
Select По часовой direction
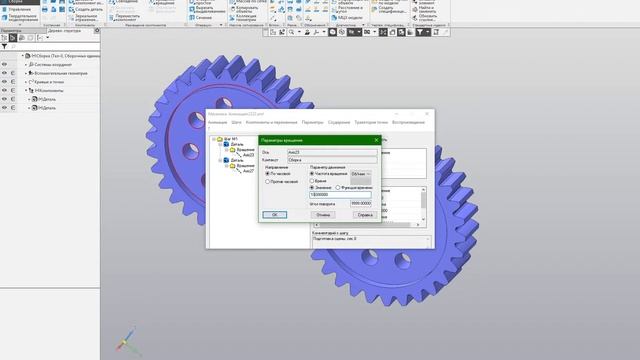268,174
